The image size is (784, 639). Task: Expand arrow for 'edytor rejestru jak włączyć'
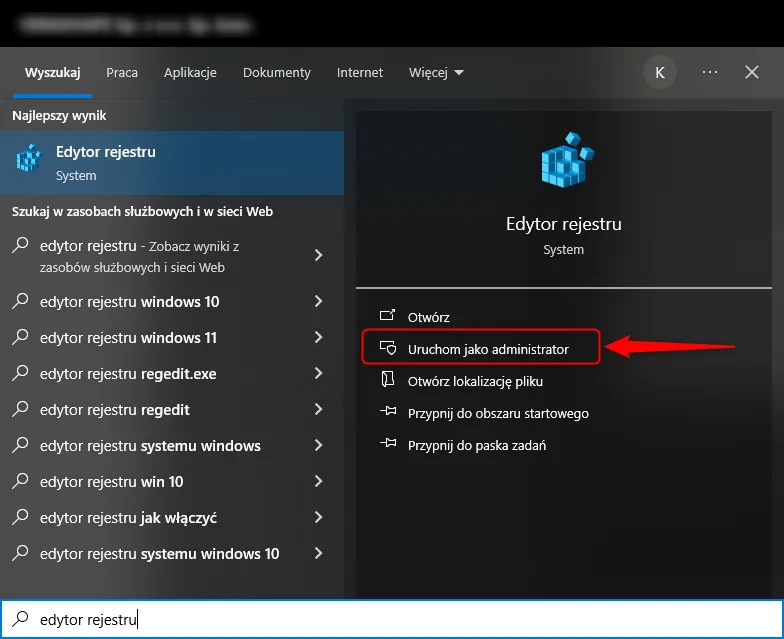(318, 517)
